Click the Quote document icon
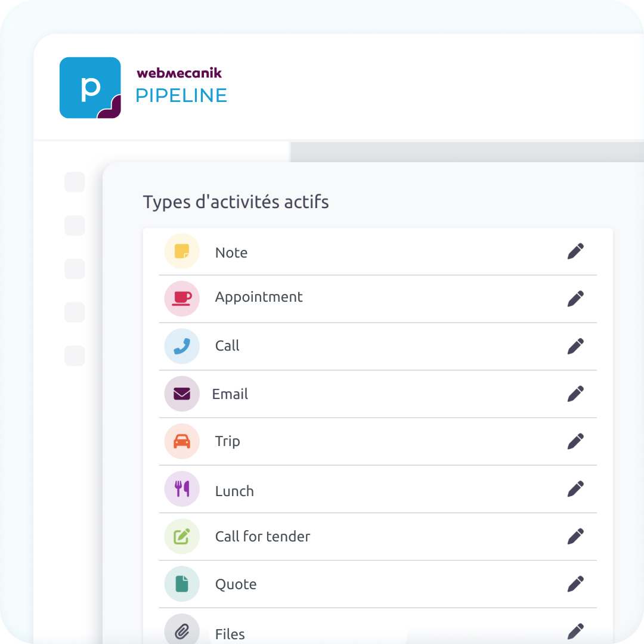 [x=182, y=584]
